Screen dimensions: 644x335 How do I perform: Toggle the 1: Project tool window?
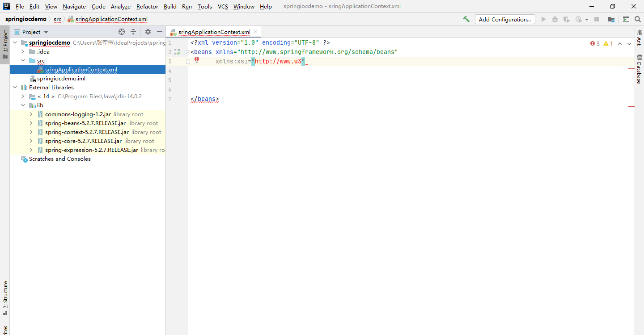click(5, 45)
